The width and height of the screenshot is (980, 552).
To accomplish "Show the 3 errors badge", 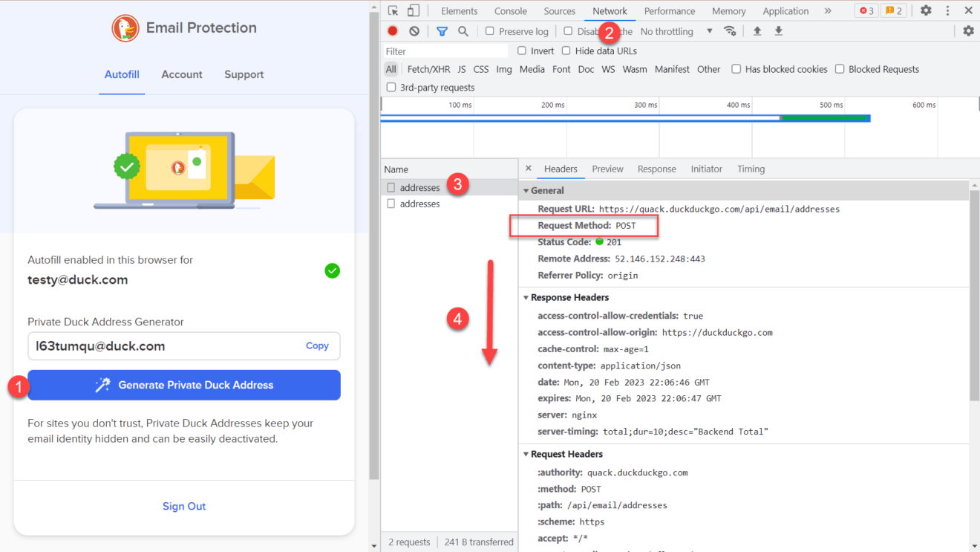I will pyautogui.click(x=866, y=10).
